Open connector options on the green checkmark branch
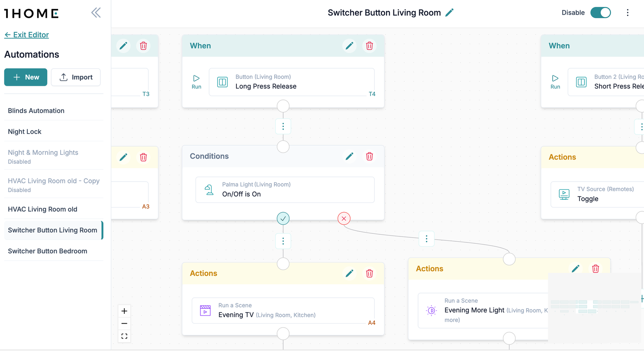 pyautogui.click(x=283, y=241)
